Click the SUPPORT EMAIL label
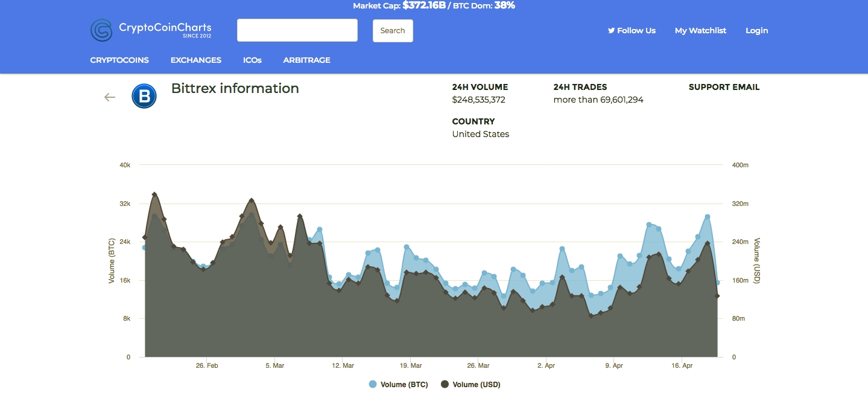Screen dimensions: 868x398 pyautogui.click(x=724, y=87)
